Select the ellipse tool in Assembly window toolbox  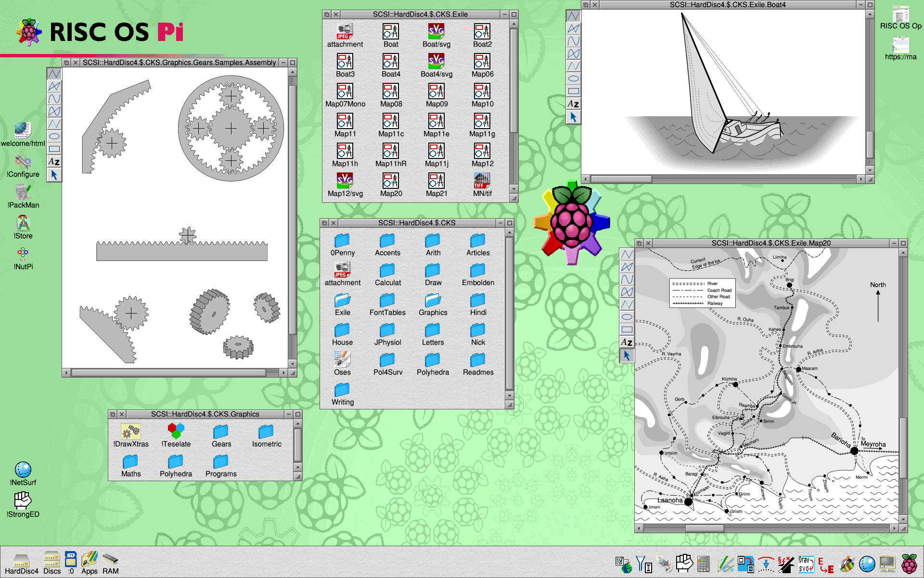[x=54, y=136]
